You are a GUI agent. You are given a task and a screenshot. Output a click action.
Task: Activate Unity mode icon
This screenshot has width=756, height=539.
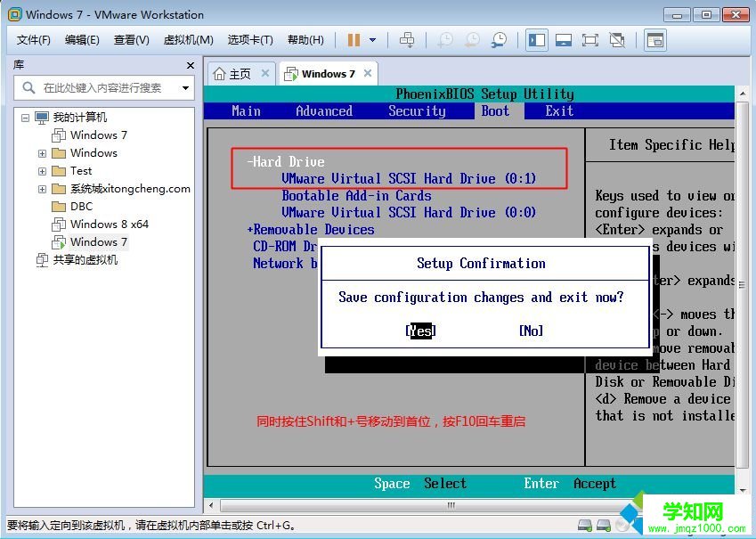pyautogui.click(x=615, y=39)
